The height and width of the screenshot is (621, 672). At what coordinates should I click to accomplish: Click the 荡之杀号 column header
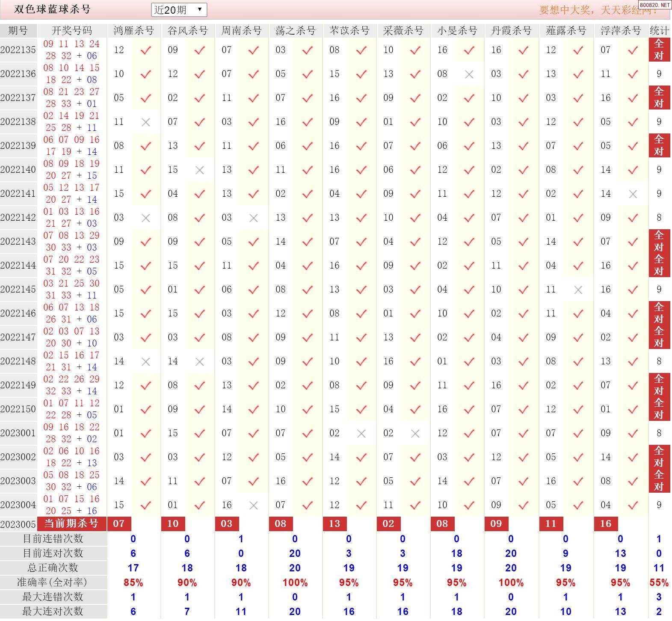tap(296, 31)
